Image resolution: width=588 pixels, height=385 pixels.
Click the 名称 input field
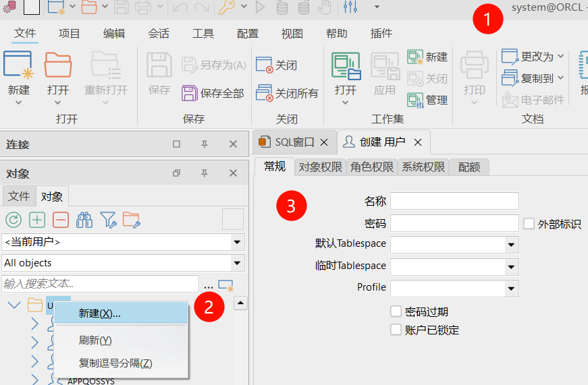(x=454, y=201)
